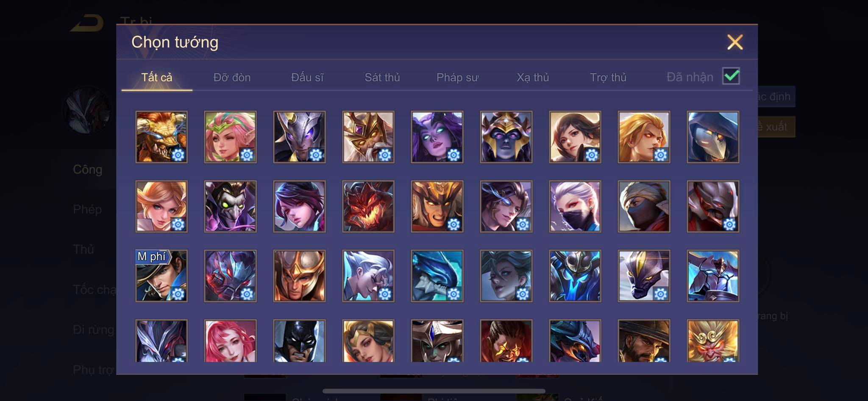Select the hooded plague-mask hero portrait
This screenshot has height=401, width=868.
pyautogui.click(x=713, y=137)
